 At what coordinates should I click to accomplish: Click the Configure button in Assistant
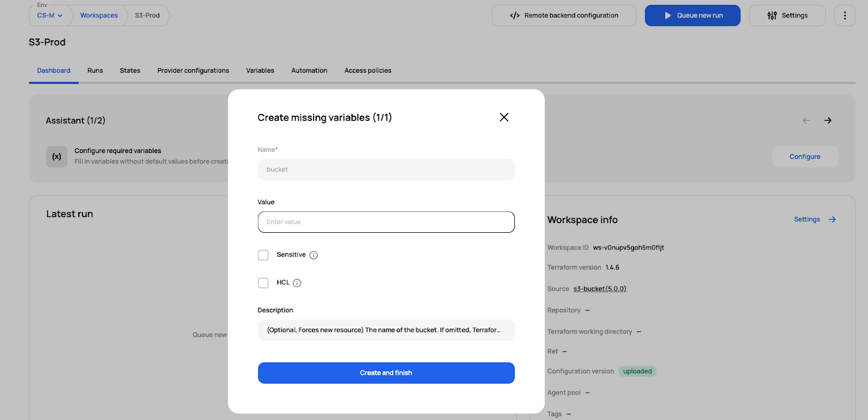pyautogui.click(x=805, y=157)
